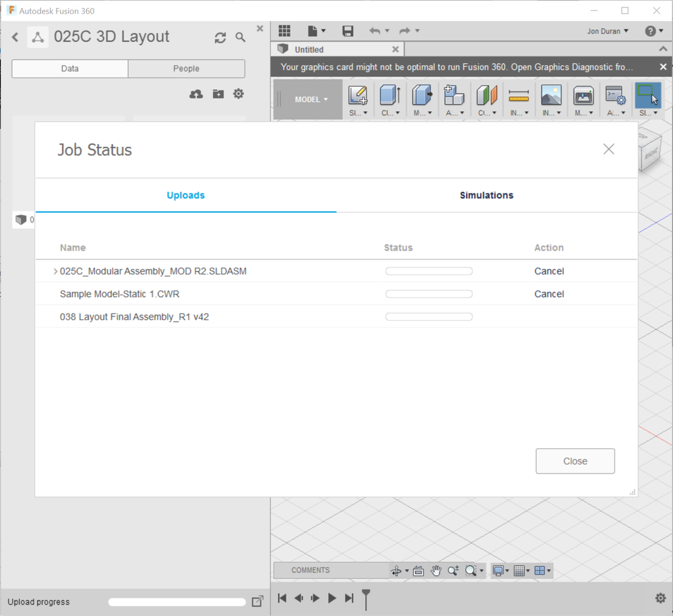This screenshot has width=673, height=616.
Task: Expand the 025C_Modular Assembly row
Action: point(55,272)
